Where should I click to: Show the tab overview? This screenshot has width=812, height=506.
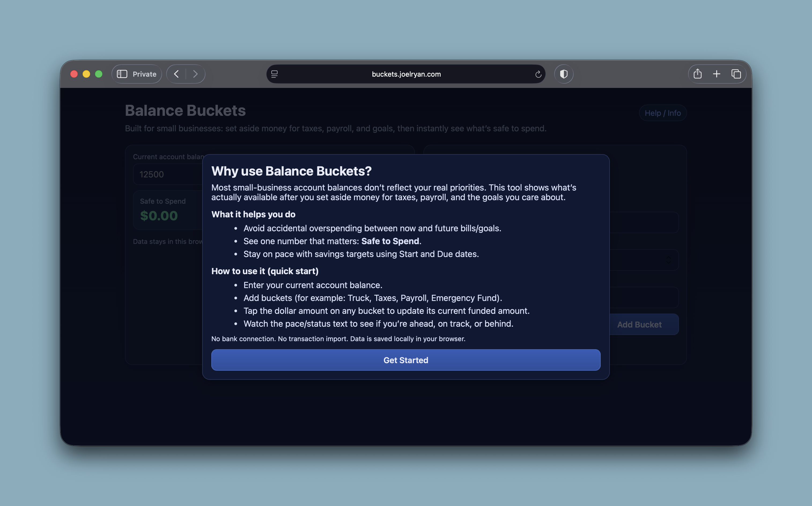click(x=736, y=74)
